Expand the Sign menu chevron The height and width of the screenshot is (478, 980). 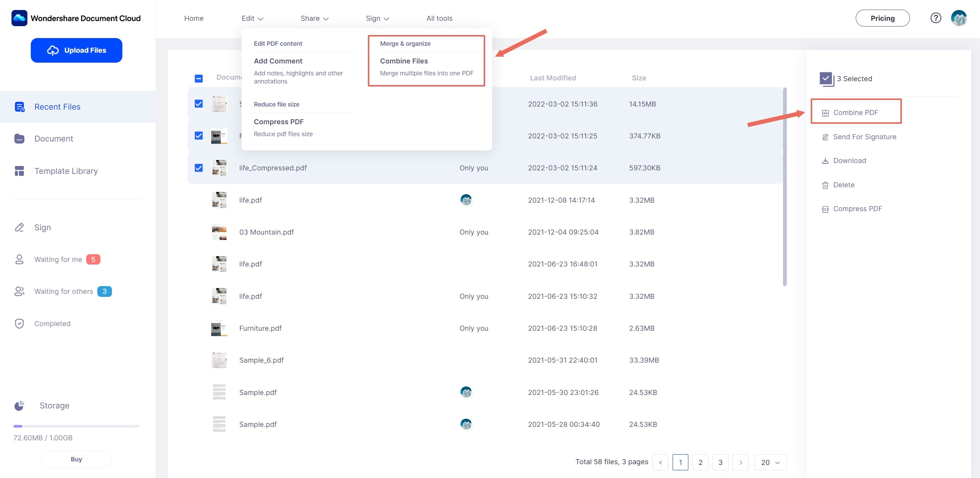[387, 19]
